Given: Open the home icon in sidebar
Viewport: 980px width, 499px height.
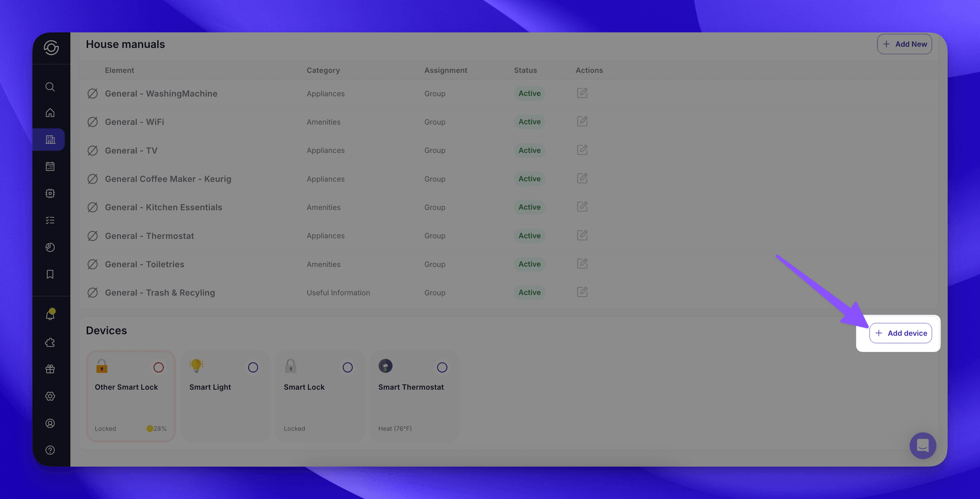Looking at the screenshot, I should (x=50, y=113).
